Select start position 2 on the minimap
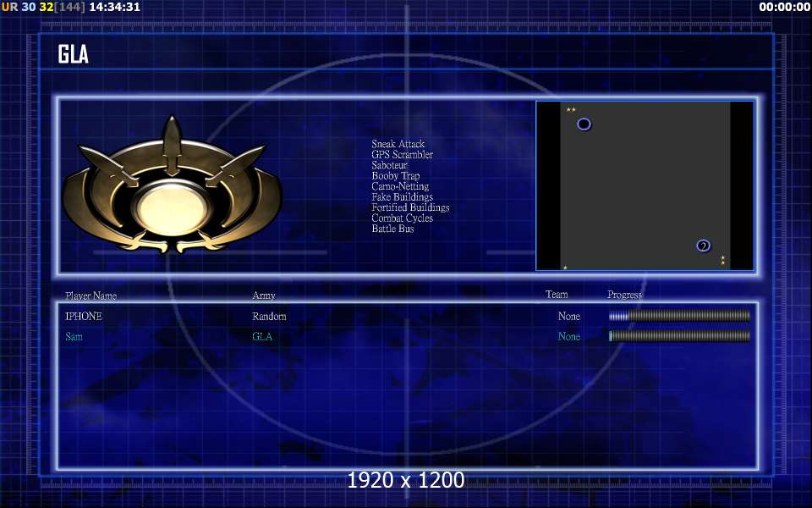This screenshot has height=508, width=812. click(703, 246)
